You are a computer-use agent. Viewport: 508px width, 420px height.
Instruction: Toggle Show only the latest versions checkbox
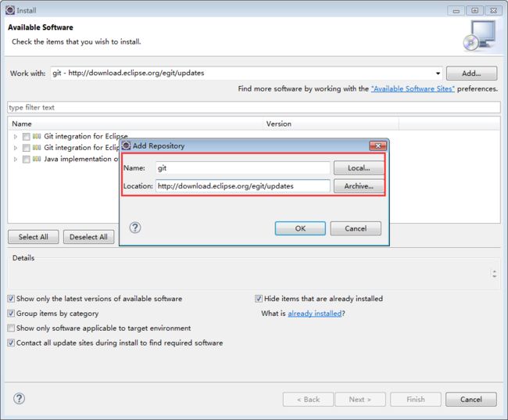[11, 299]
